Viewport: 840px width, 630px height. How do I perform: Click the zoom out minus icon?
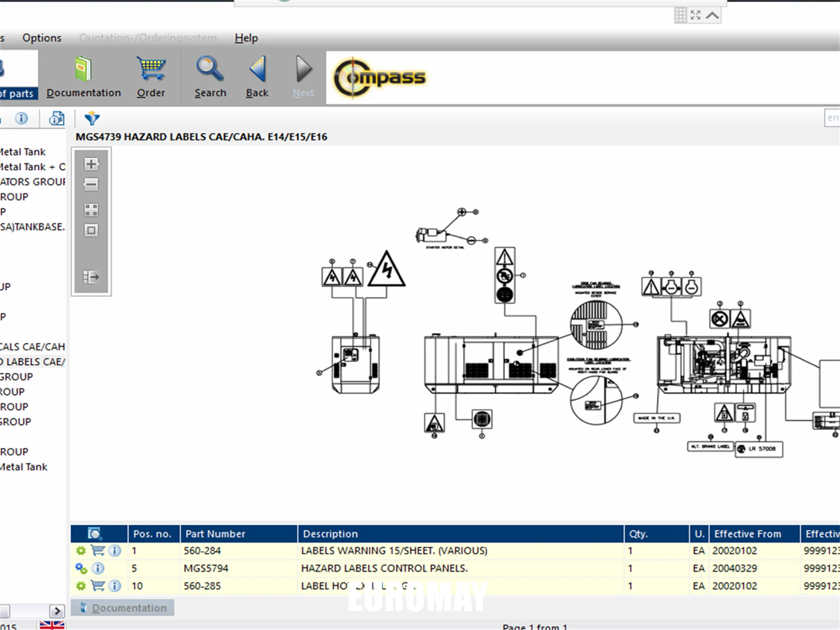point(91,185)
